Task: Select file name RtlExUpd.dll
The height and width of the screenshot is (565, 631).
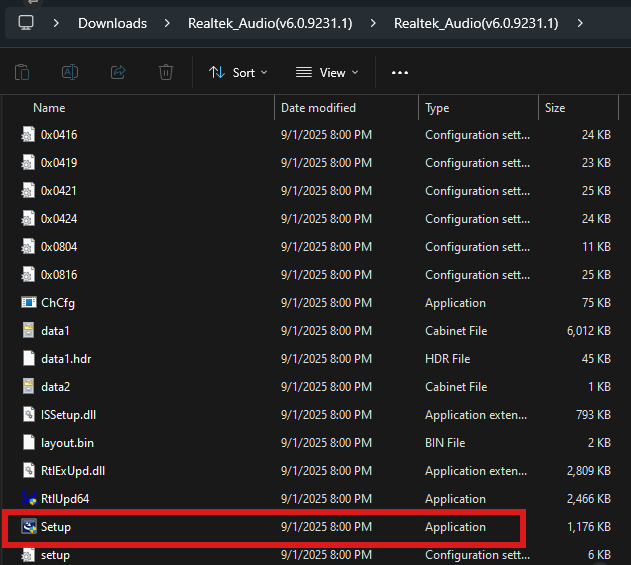Action: pyautogui.click(x=73, y=471)
